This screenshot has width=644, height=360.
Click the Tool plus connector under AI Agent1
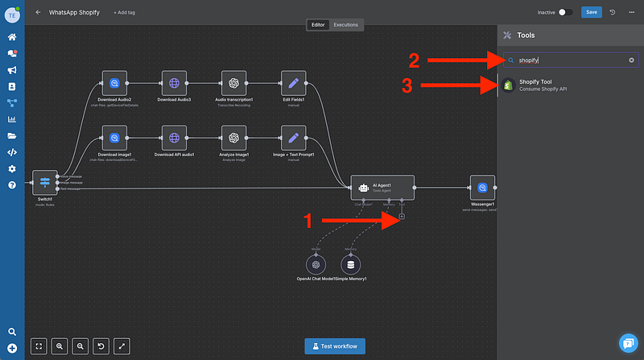tap(402, 215)
